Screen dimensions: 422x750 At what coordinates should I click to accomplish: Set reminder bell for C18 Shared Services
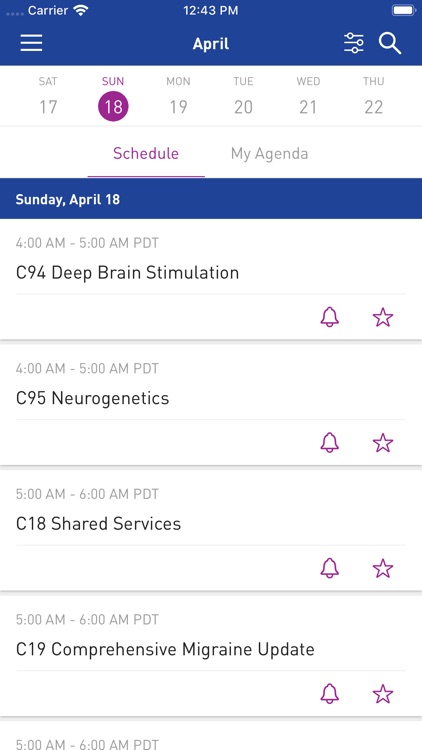coord(330,568)
